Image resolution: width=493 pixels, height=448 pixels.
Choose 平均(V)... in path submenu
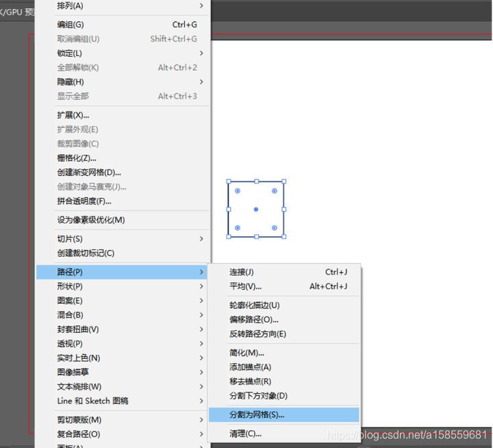click(x=284, y=286)
